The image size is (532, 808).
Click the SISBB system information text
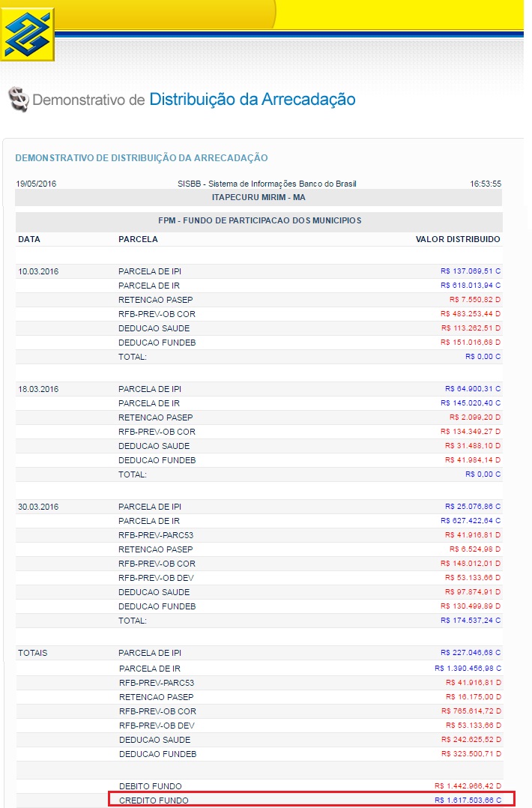coord(267,184)
